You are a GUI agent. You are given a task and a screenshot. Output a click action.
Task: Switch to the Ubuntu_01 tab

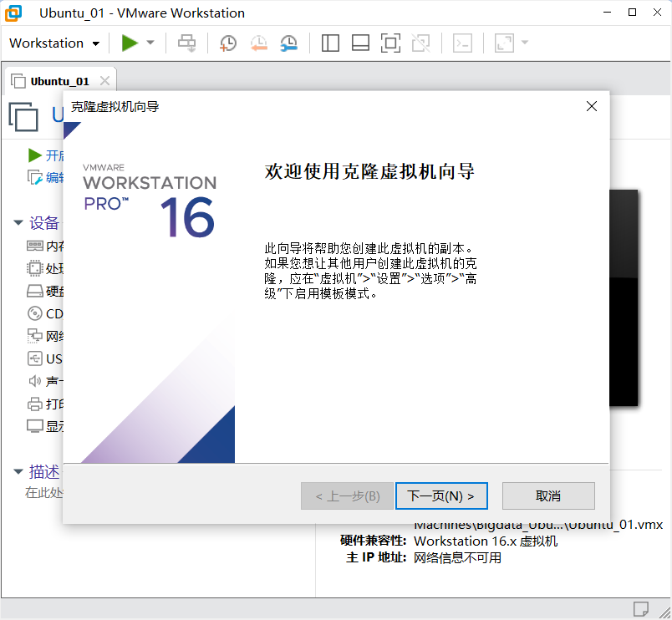point(59,81)
